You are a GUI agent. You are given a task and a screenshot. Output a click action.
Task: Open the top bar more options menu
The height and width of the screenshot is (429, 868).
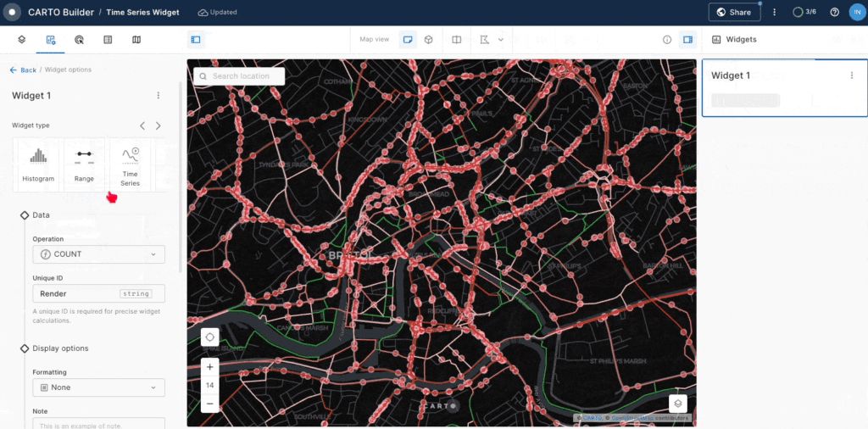click(x=775, y=12)
